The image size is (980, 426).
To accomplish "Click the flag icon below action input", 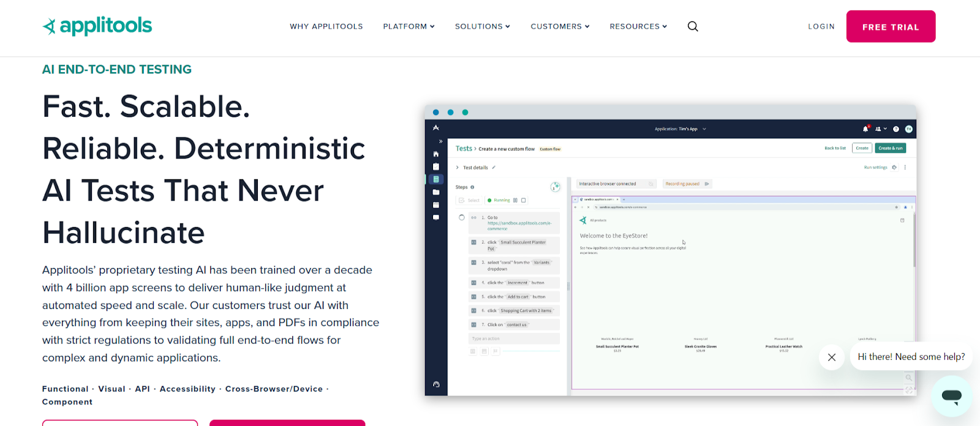I will (x=496, y=351).
